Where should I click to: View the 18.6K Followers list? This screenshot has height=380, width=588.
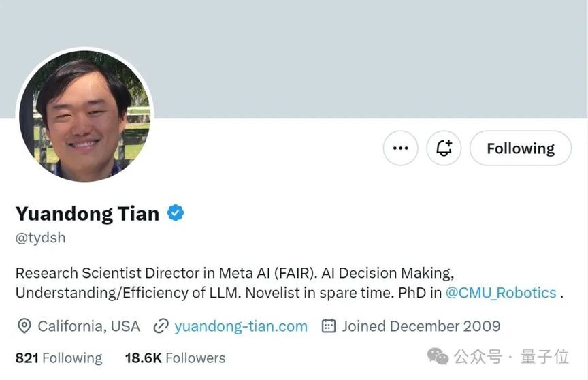(x=175, y=358)
